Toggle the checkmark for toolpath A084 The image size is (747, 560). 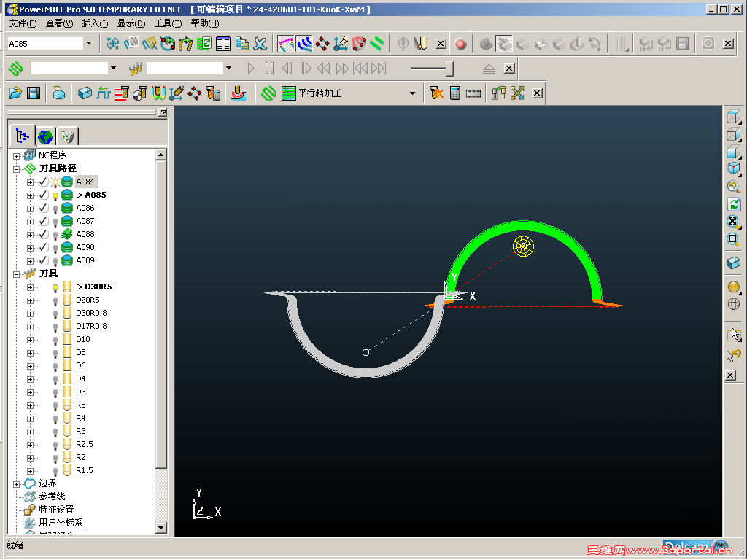tap(43, 182)
